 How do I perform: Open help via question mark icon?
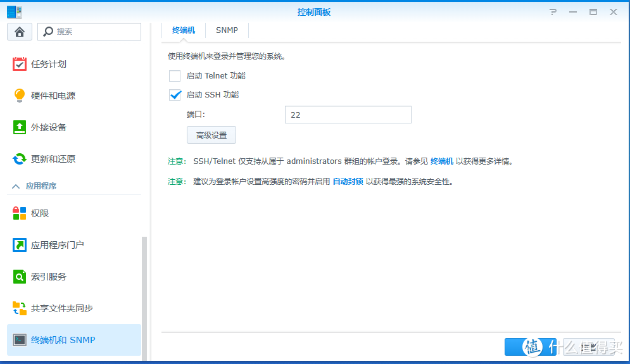coord(553,12)
